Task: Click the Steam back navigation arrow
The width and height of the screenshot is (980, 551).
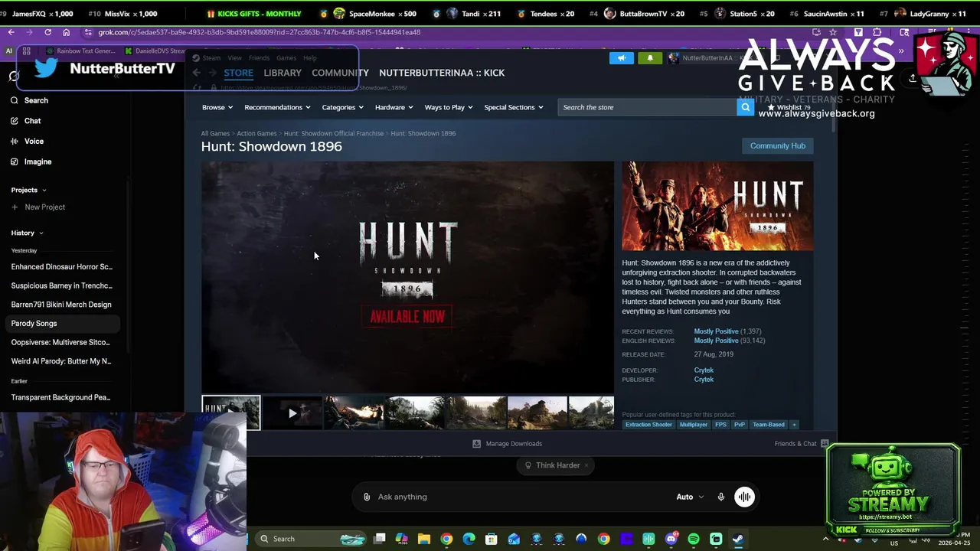Action: 197,73
